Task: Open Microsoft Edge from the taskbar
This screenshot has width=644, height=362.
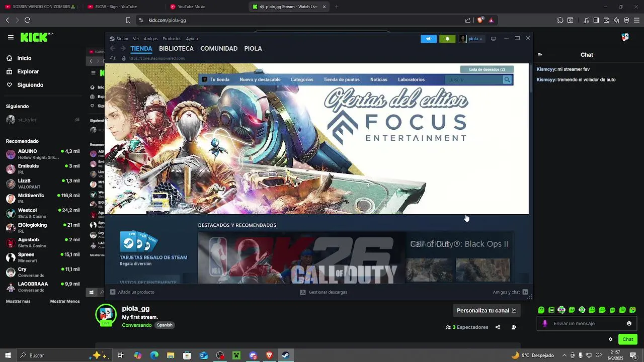Action: [154, 355]
